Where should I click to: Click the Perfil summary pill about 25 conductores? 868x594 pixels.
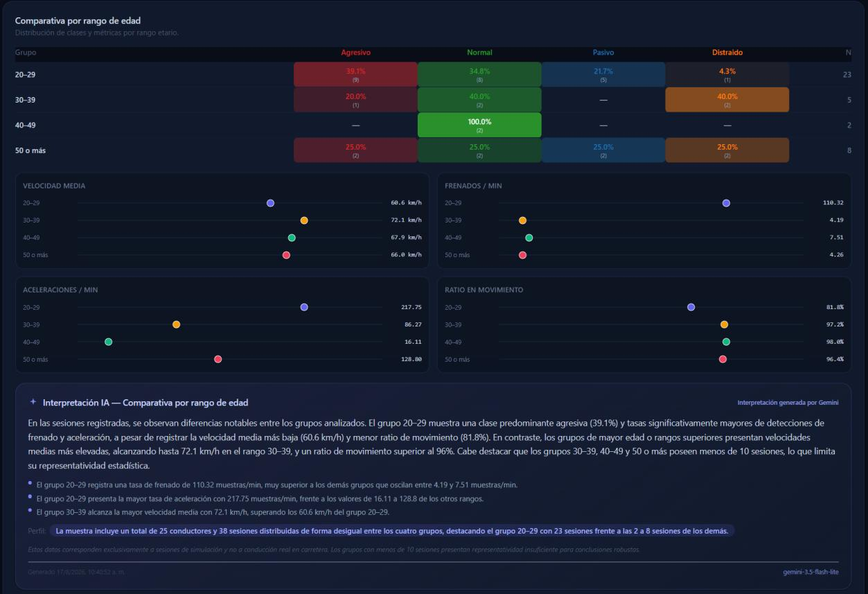[392, 532]
